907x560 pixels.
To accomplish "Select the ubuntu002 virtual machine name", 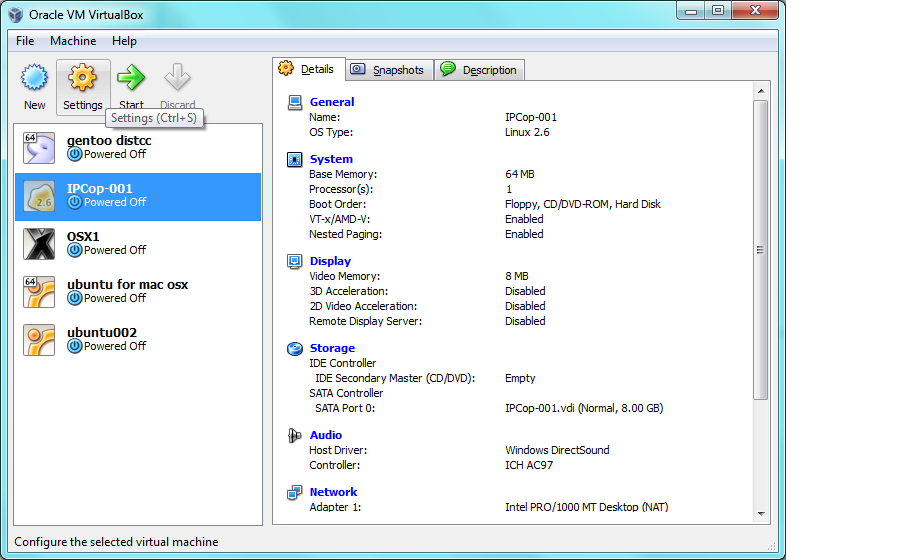I will (102, 333).
